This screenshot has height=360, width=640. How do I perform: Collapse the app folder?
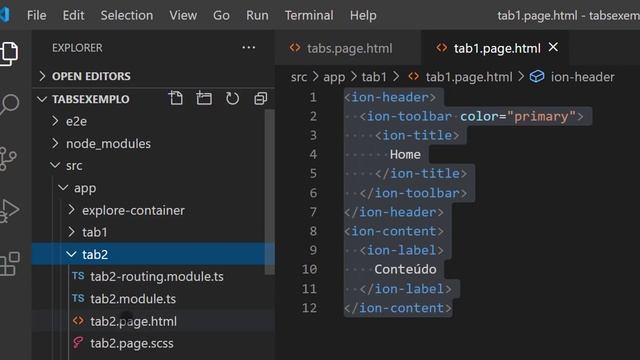[63, 187]
